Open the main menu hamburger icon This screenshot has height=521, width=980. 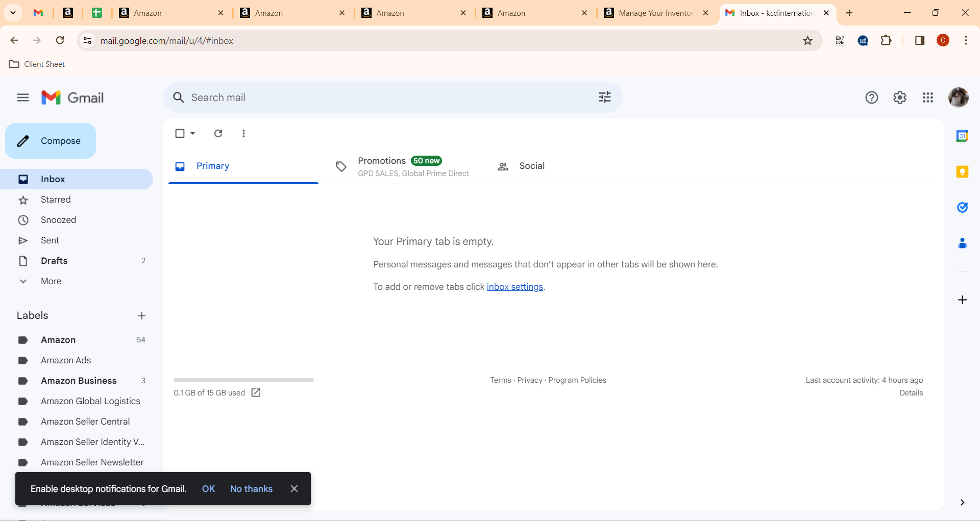[23, 97]
